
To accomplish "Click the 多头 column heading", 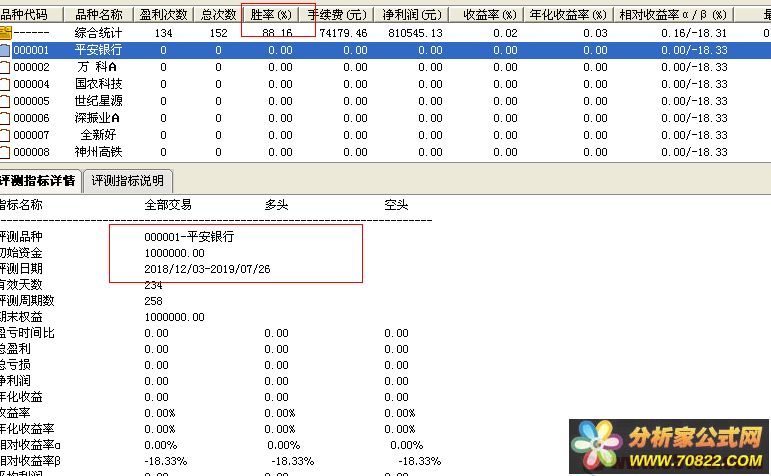I will point(276,205).
